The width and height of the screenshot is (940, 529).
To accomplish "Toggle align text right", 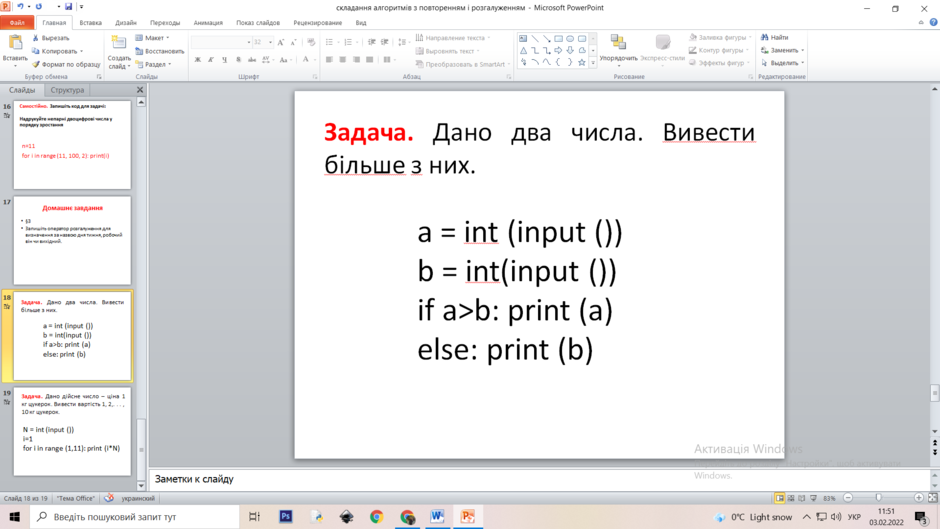I will [x=356, y=59].
